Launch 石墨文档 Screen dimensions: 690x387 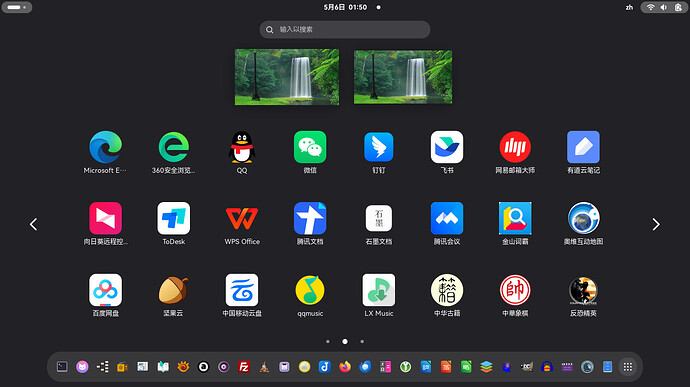(x=378, y=218)
